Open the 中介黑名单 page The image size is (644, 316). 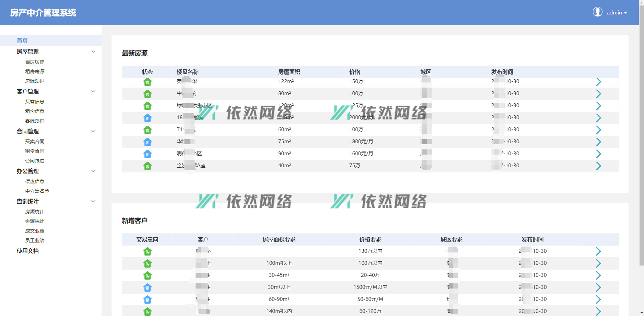tap(37, 191)
